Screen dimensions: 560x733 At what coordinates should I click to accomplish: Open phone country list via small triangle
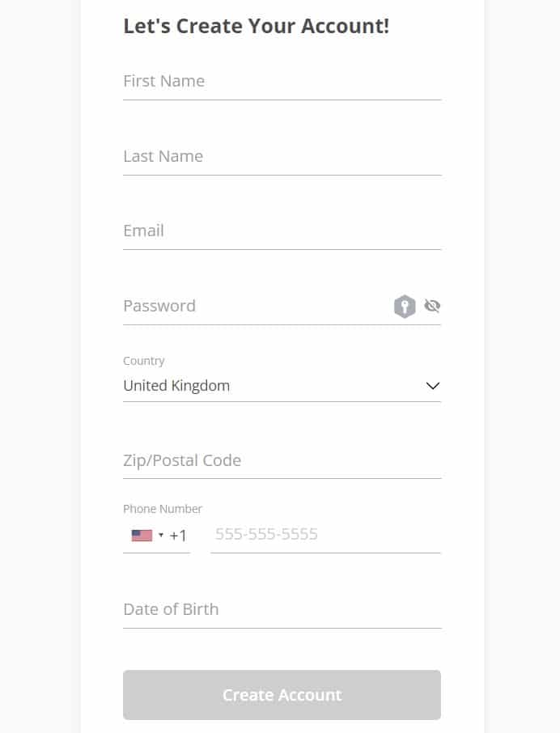(161, 535)
